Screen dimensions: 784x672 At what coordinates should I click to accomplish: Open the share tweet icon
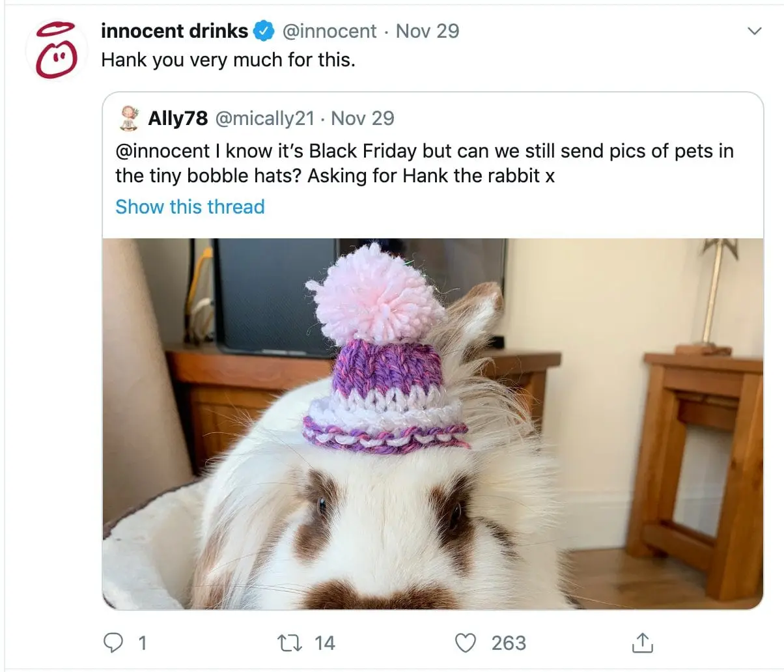(642, 643)
